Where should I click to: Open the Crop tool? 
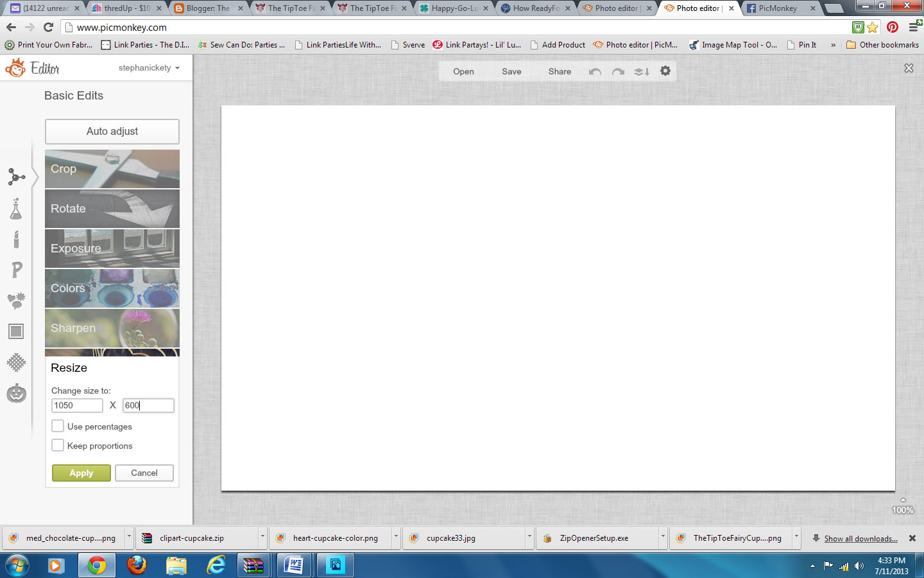(x=112, y=169)
